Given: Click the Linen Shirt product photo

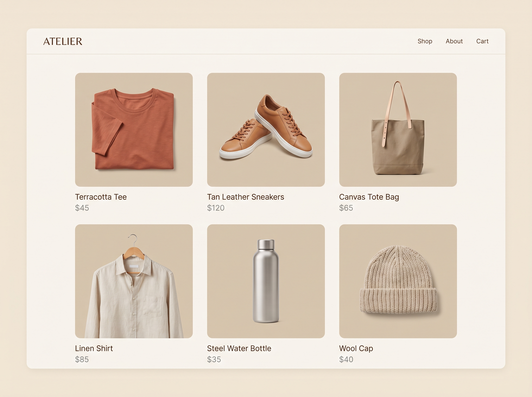Looking at the screenshot, I should point(134,281).
